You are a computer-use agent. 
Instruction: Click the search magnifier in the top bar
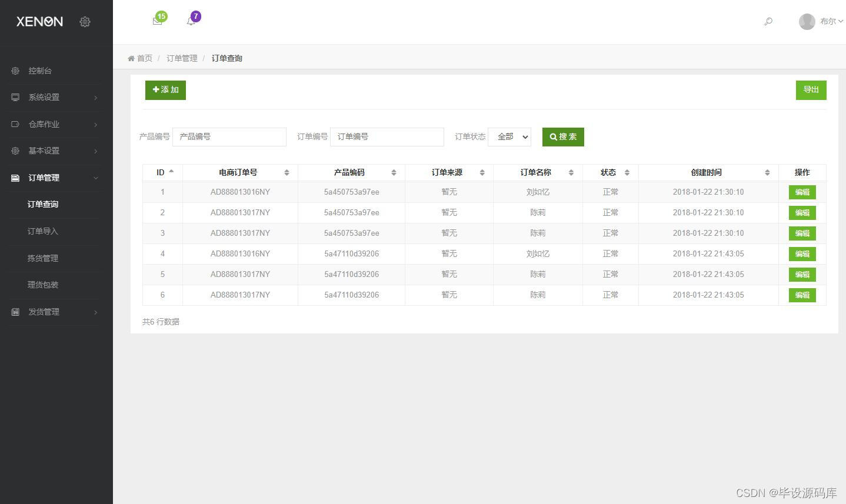coord(768,22)
